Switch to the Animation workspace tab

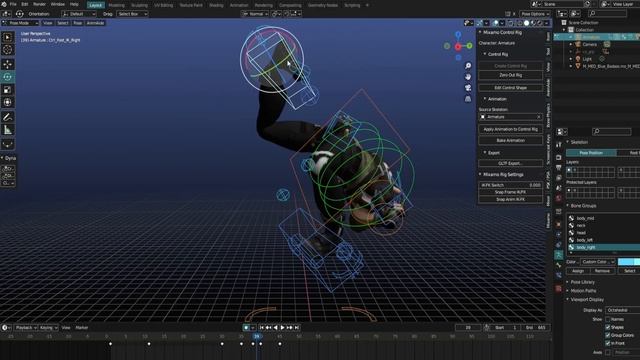coord(239,5)
